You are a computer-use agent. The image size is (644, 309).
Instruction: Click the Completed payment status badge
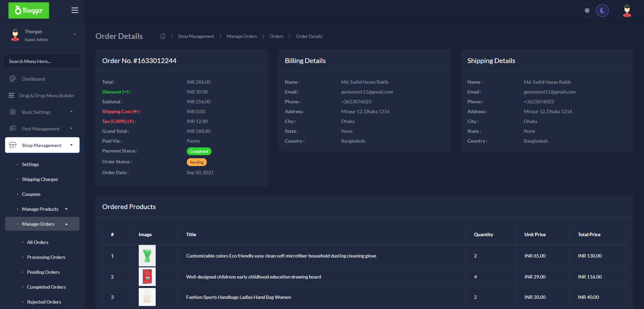pyautogui.click(x=199, y=151)
